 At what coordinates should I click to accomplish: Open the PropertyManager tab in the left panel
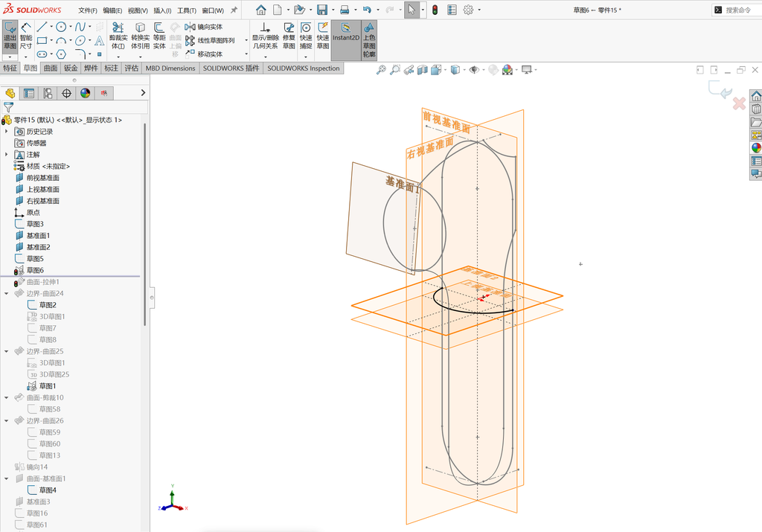[x=29, y=93]
